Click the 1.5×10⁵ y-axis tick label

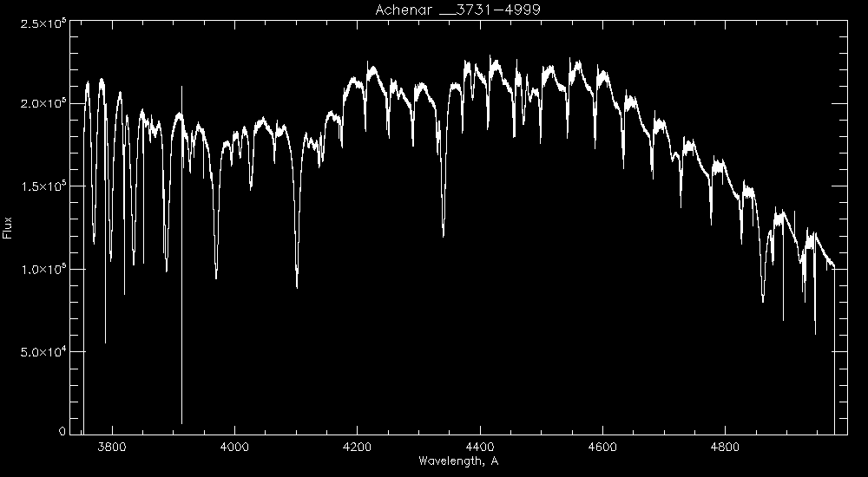[x=43, y=186]
